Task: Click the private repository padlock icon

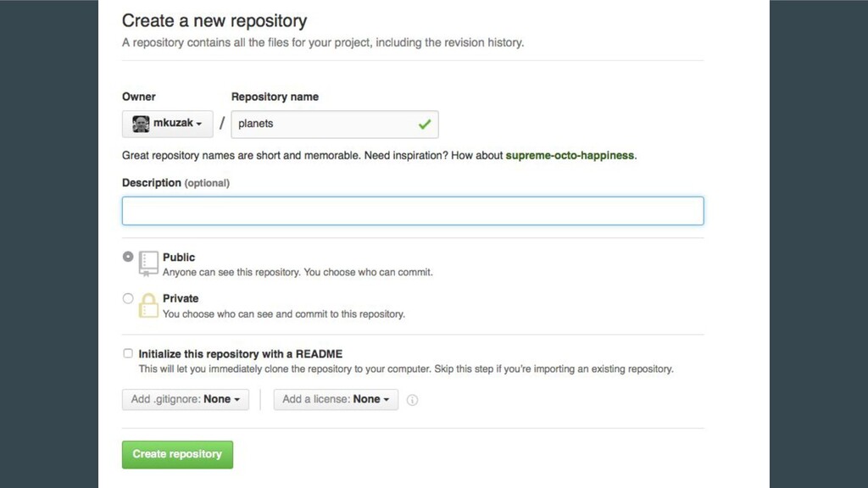Action: point(148,305)
